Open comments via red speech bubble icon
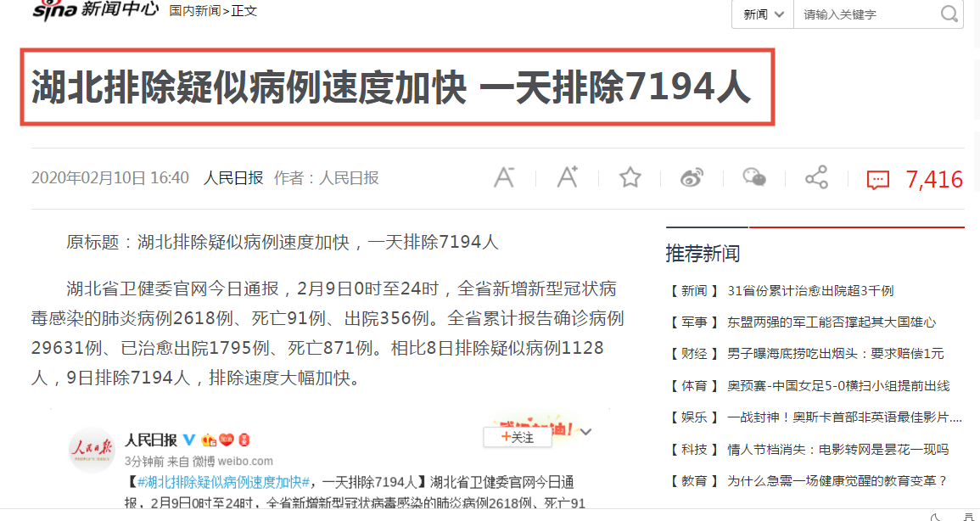The width and height of the screenshot is (980, 521). click(x=877, y=180)
